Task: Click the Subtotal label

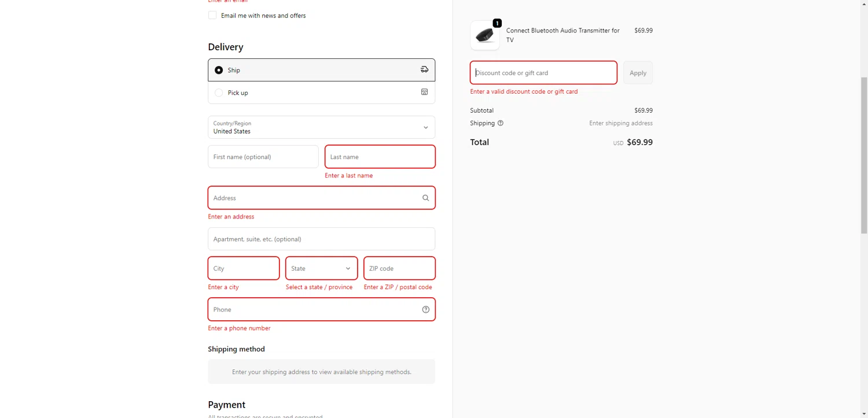Action: [482, 110]
